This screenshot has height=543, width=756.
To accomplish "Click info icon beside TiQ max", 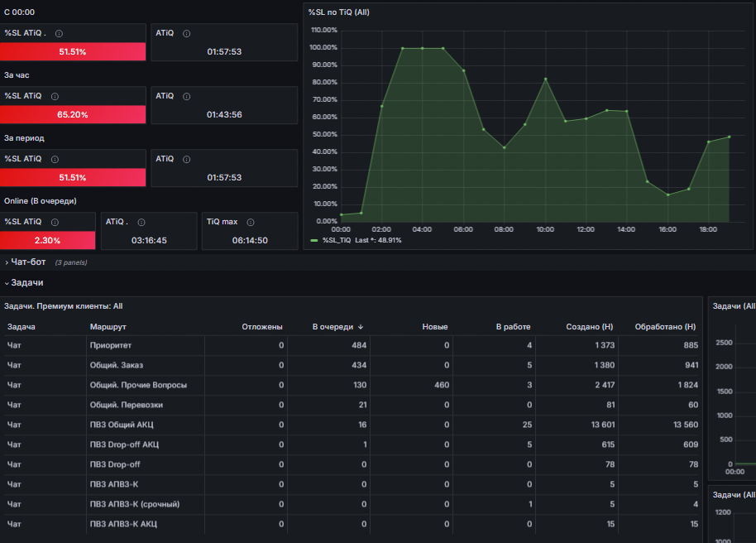I will tap(251, 222).
